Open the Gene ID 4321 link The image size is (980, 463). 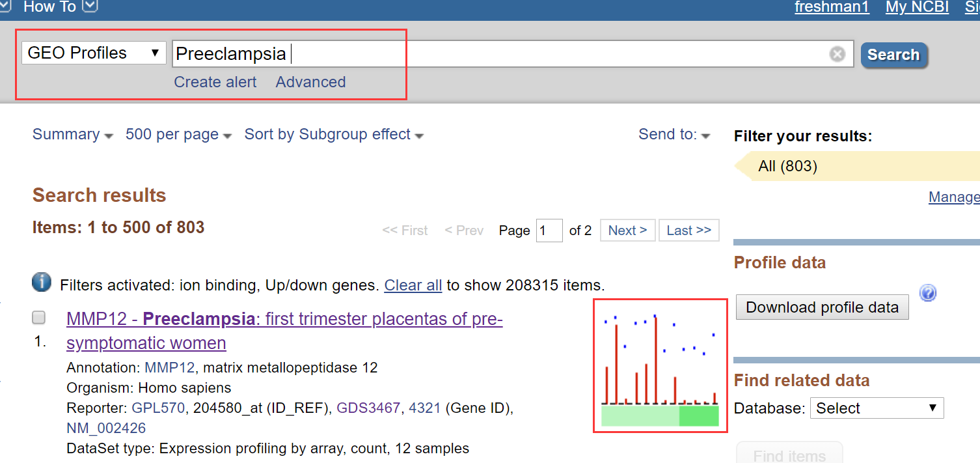(425, 408)
